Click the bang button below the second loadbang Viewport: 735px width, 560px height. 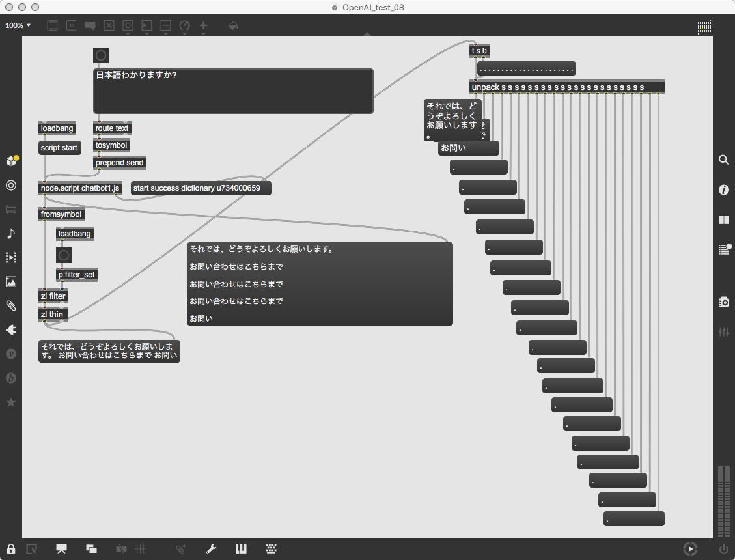pyautogui.click(x=64, y=256)
